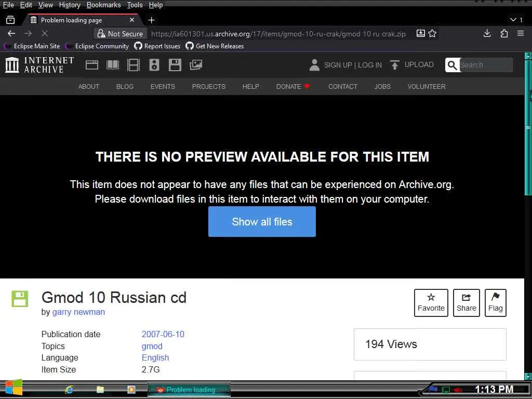Click the page vertical scrollbar thumb

[x=528, y=128]
